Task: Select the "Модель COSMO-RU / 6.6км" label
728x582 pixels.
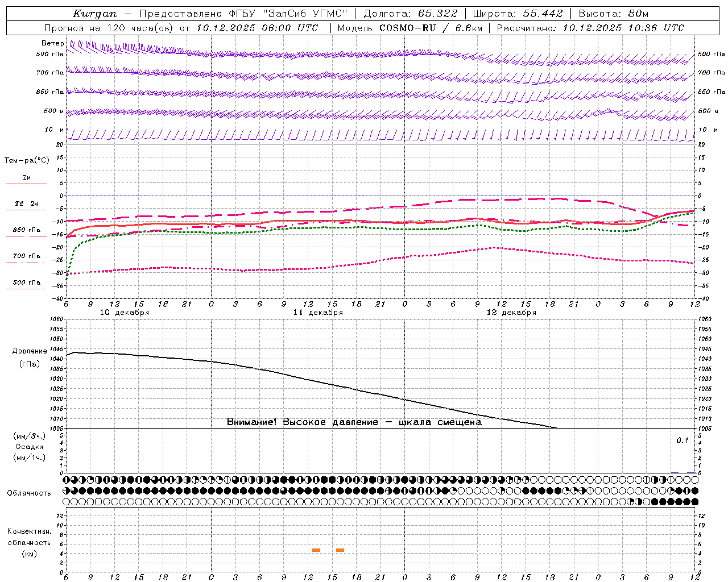Action: click(409, 28)
